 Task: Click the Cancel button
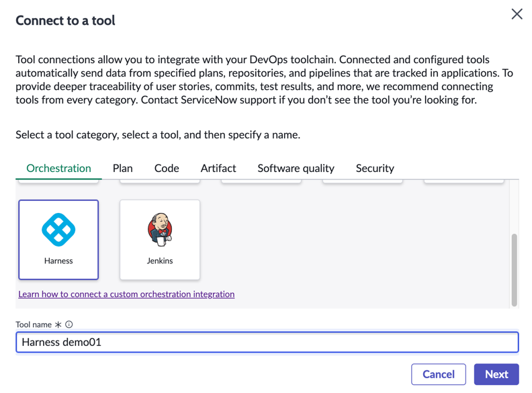click(x=439, y=374)
